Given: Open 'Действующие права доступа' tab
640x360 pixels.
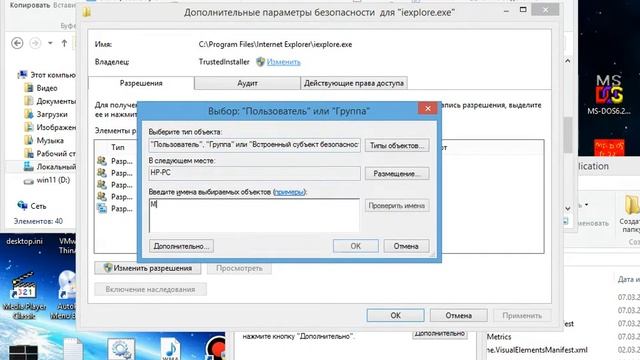Looking at the screenshot, I should pyautogui.click(x=354, y=83).
